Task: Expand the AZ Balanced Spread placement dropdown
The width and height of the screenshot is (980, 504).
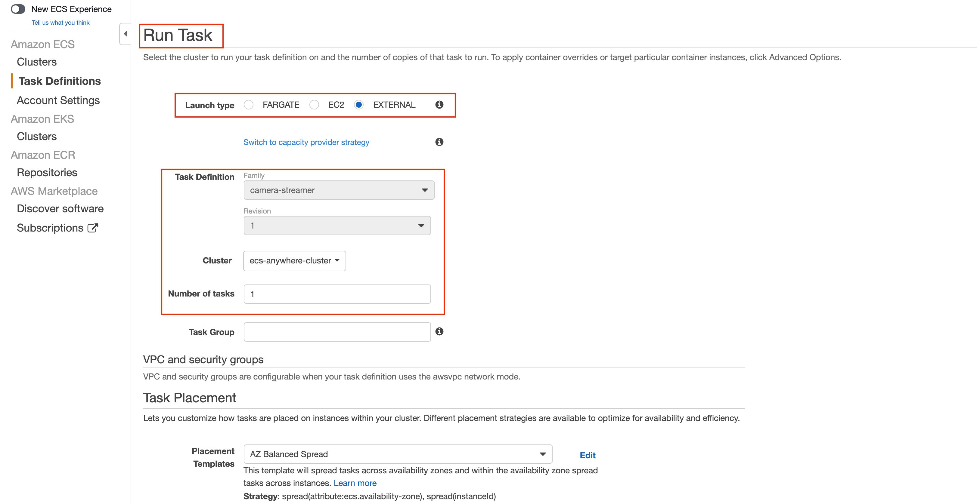Action: click(x=398, y=454)
